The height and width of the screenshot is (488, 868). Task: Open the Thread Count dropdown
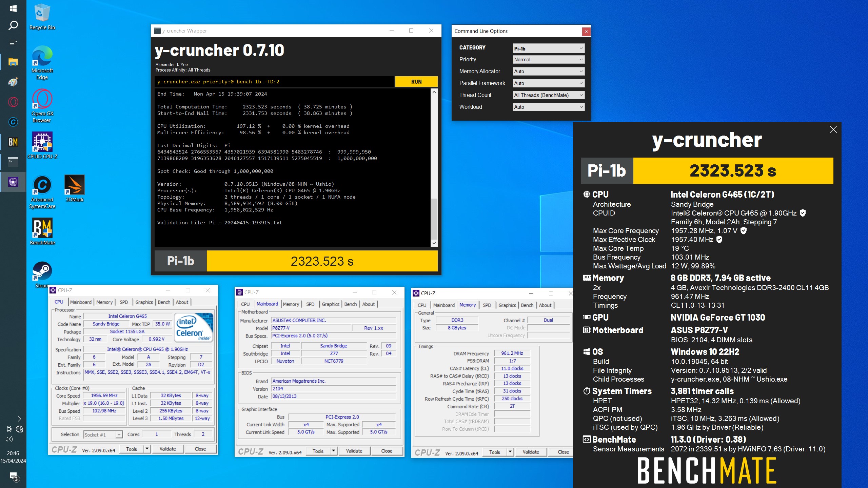548,95
